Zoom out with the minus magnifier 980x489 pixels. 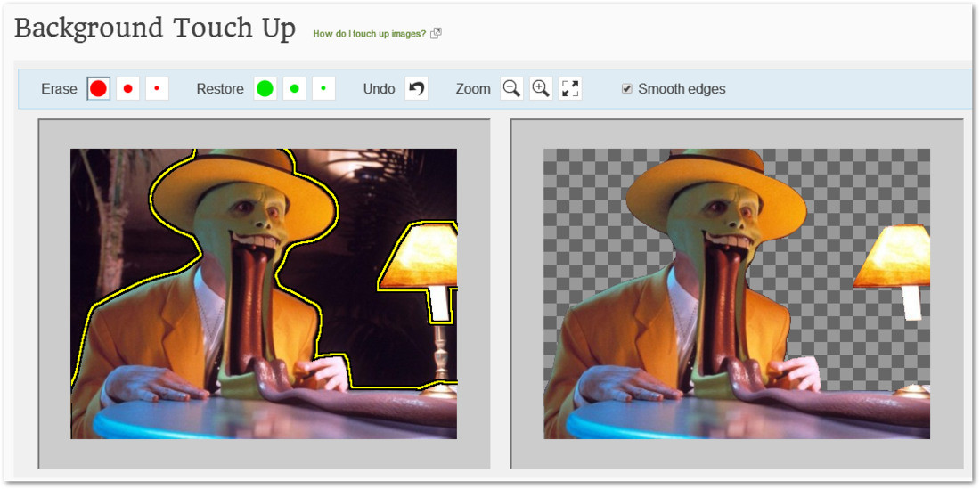(512, 89)
